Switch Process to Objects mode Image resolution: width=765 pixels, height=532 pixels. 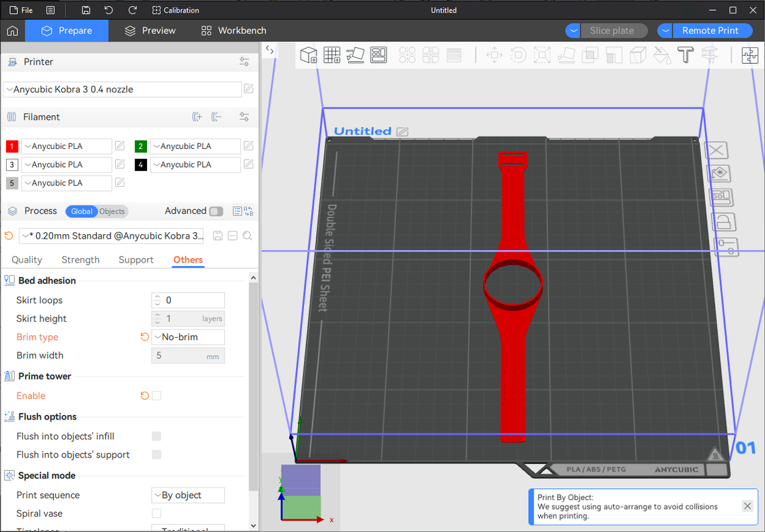[112, 211]
